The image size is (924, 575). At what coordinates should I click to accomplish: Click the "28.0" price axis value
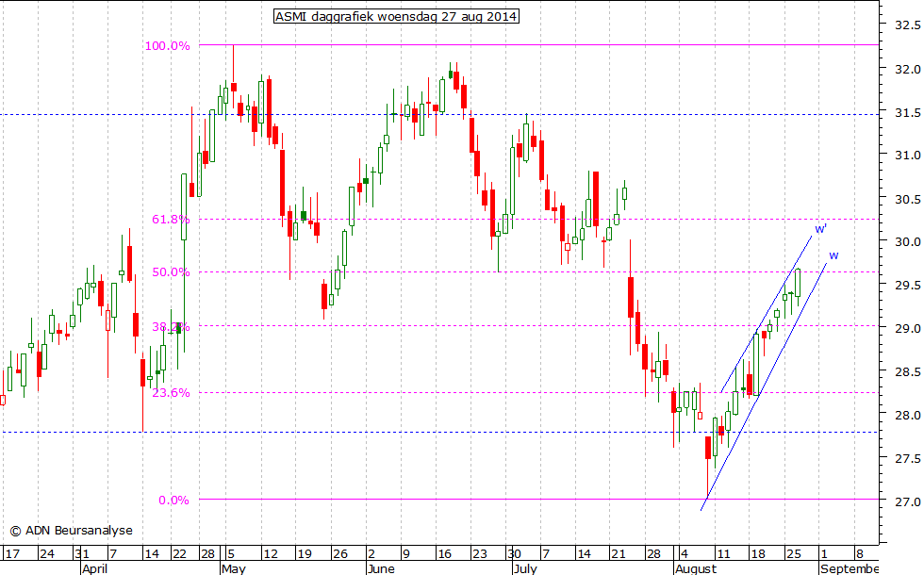click(907, 415)
